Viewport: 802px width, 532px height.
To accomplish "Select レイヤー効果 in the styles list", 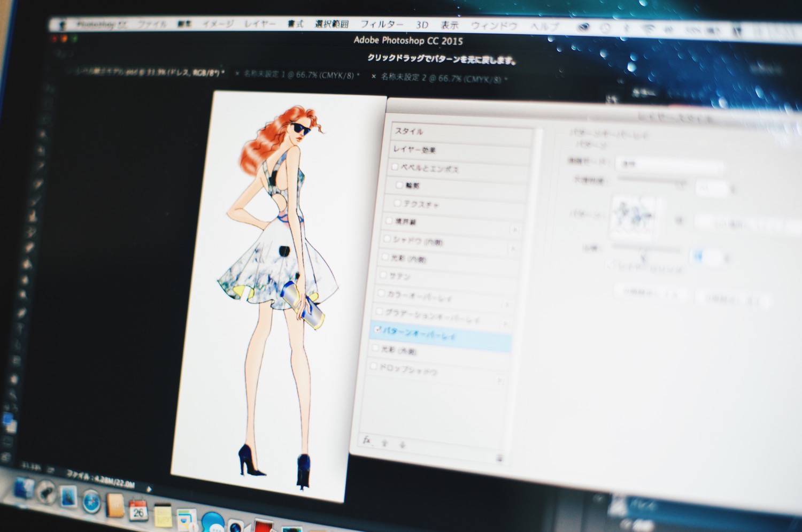I will click(414, 150).
